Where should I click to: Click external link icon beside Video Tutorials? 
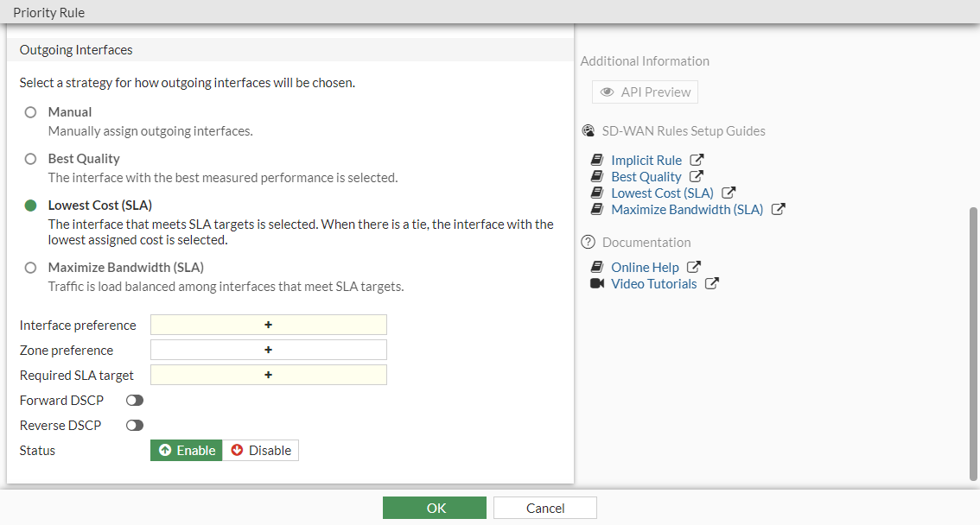(711, 284)
